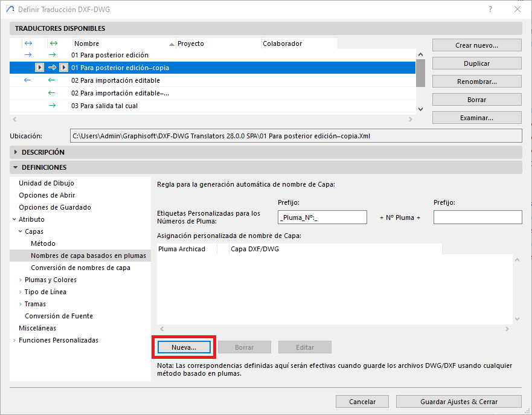Viewport: 532px width, 415px height.
Task: Click the blue bidirectional arrow column header
Action: pos(28,43)
